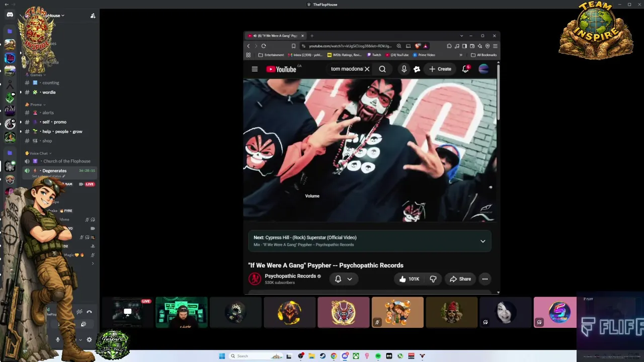This screenshot has width=644, height=362.
Task: Select the green webcam participant tile
Action: [182, 312]
